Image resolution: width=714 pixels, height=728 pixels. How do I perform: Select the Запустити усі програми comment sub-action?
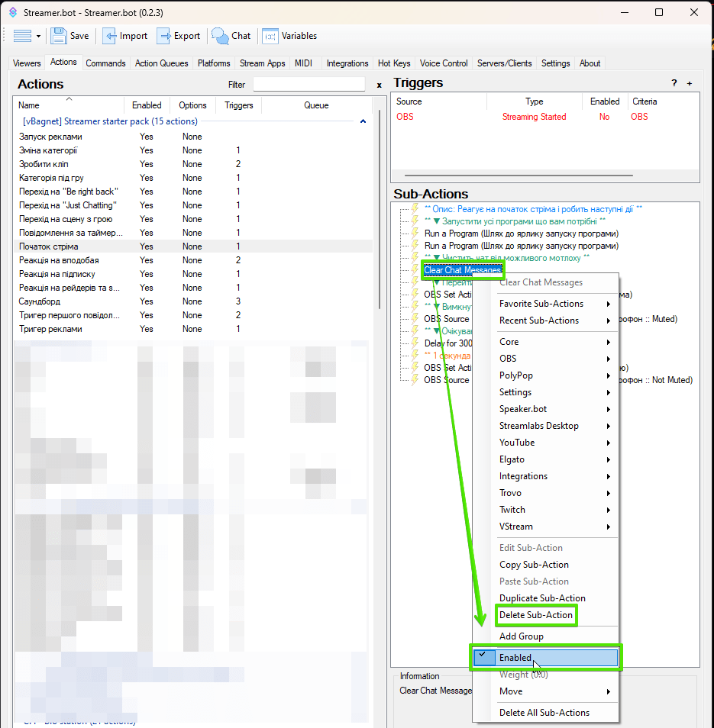coord(515,221)
